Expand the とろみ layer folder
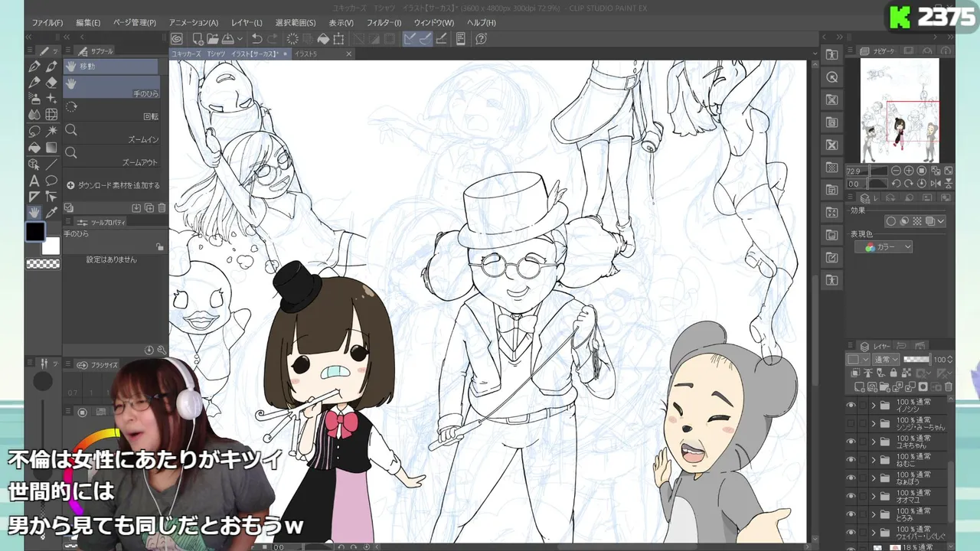The image size is (980, 551). [x=874, y=515]
